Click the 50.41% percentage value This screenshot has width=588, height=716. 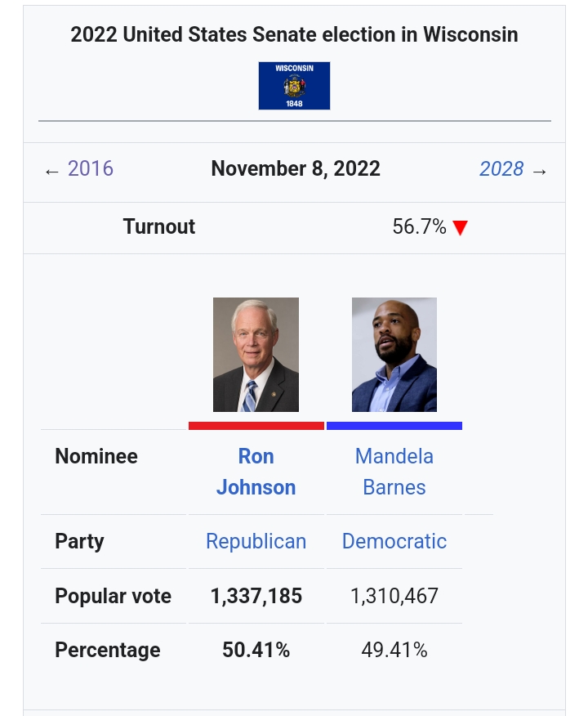pos(256,651)
